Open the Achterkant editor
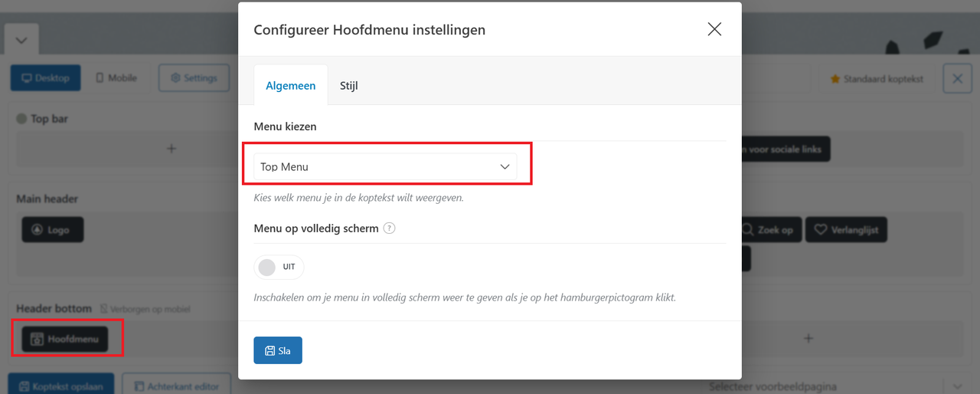Image resolution: width=980 pixels, height=394 pixels. (176, 386)
